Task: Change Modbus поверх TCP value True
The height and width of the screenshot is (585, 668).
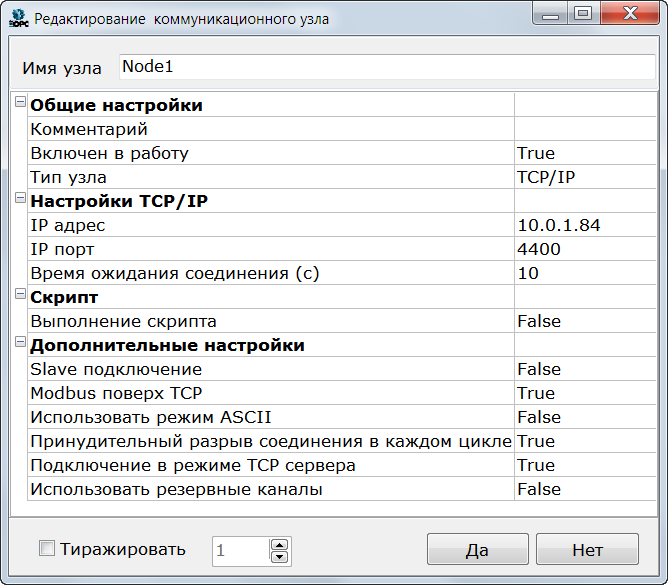Action: pyautogui.click(x=585, y=393)
